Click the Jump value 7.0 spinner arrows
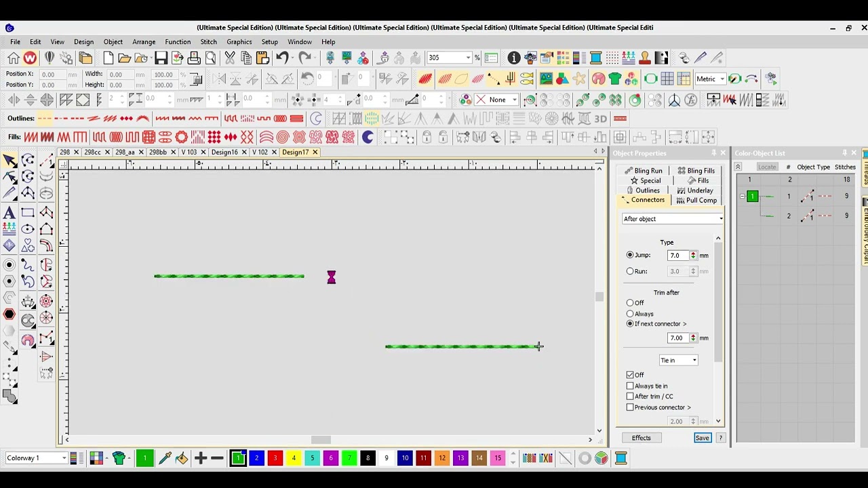 693,256
